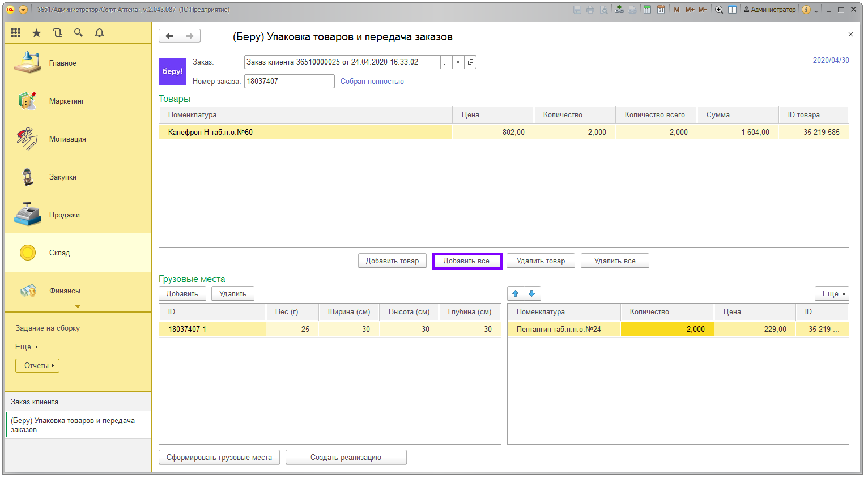Click the Создать реализацию button
This screenshot has height=478, width=868.
point(346,457)
